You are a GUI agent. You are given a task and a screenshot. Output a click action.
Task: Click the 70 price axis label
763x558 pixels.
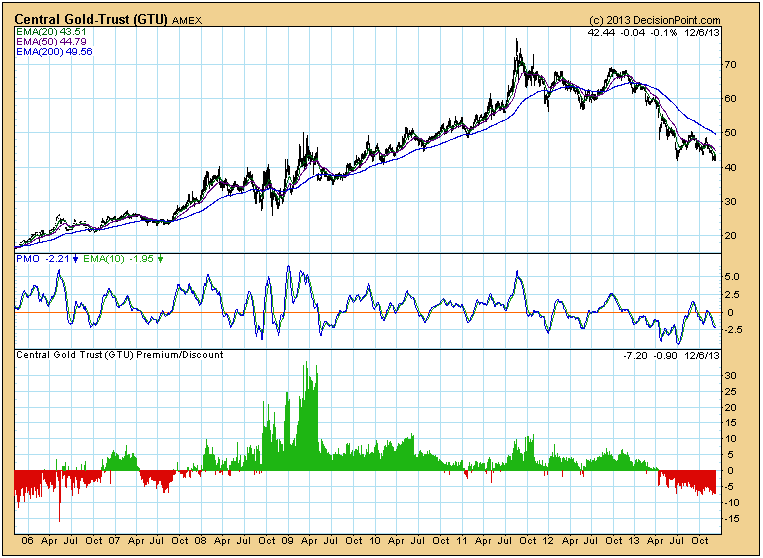(731, 65)
